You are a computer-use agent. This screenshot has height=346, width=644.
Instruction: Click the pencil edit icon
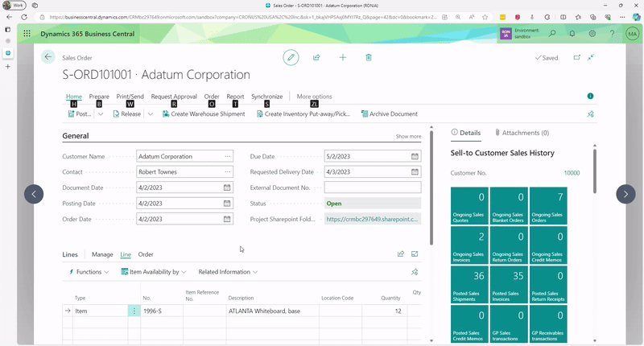(x=291, y=57)
